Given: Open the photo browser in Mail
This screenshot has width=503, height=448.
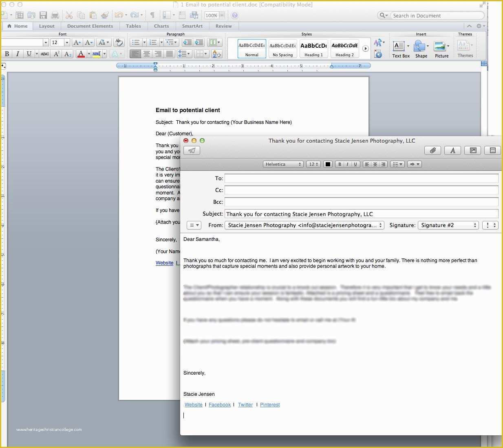Looking at the screenshot, I should click(x=473, y=150).
